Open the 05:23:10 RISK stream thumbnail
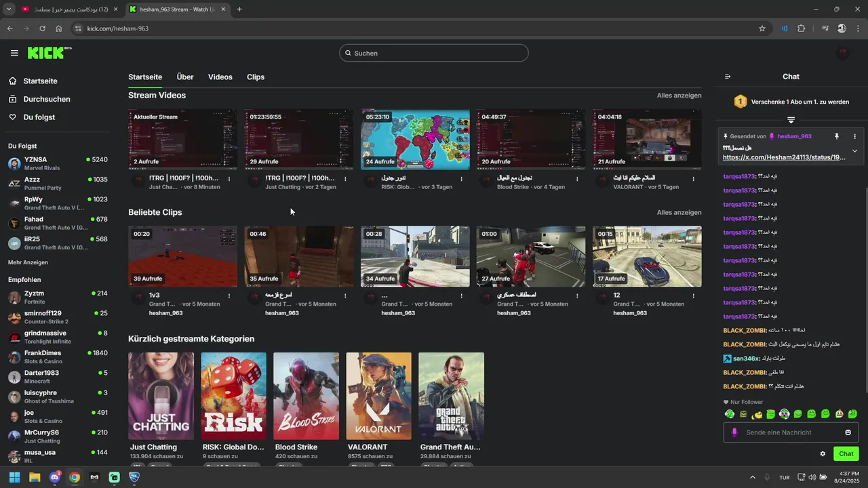The height and width of the screenshot is (488, 868). coord(415,140)
